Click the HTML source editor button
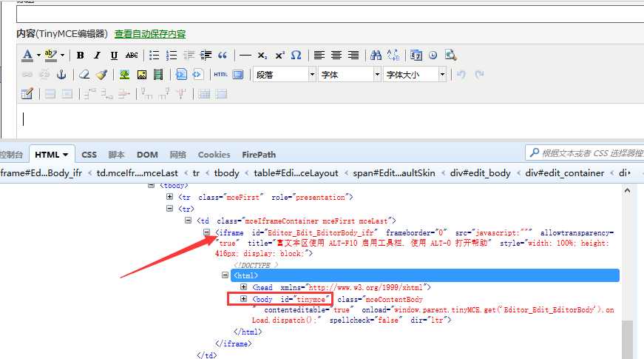Viewport: 644px width, 359px height. point(220,75)
